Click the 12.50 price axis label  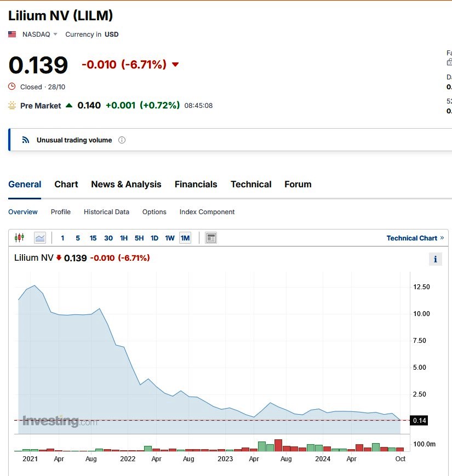coord(422,287)
